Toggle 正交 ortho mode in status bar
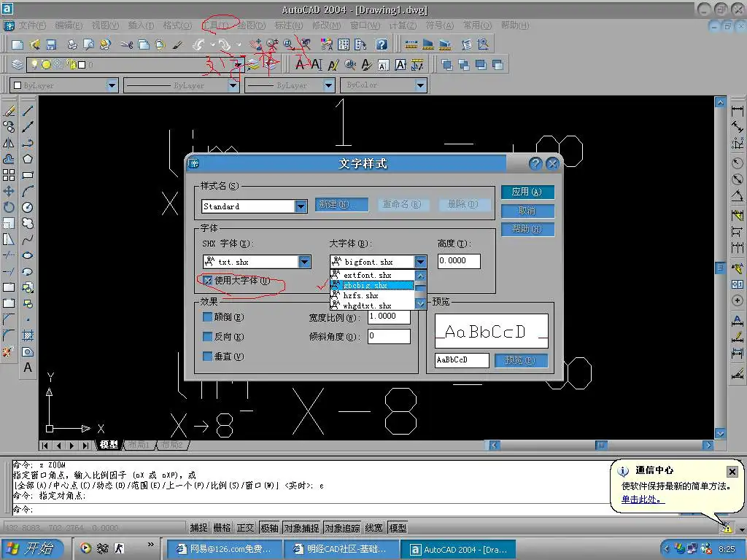The width and height of the screenshot is (747, 560). click(245, 528)
